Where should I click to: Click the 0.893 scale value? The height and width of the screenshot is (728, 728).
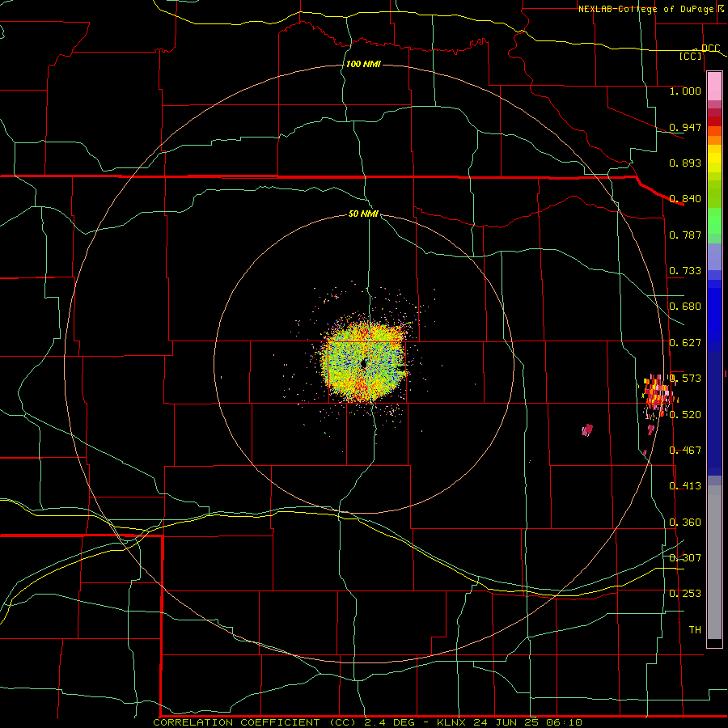coord(685,163)
